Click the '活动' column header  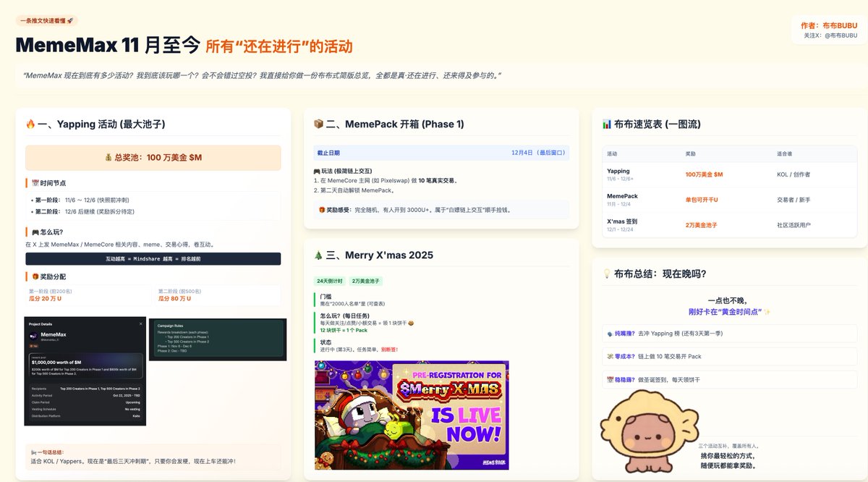click(x=612, y=154)
